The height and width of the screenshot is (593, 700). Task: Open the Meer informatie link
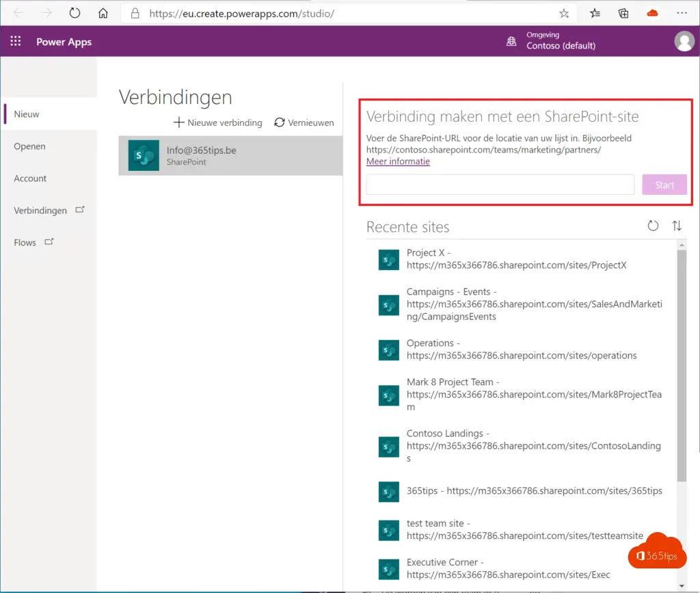[x=398, y=161]
